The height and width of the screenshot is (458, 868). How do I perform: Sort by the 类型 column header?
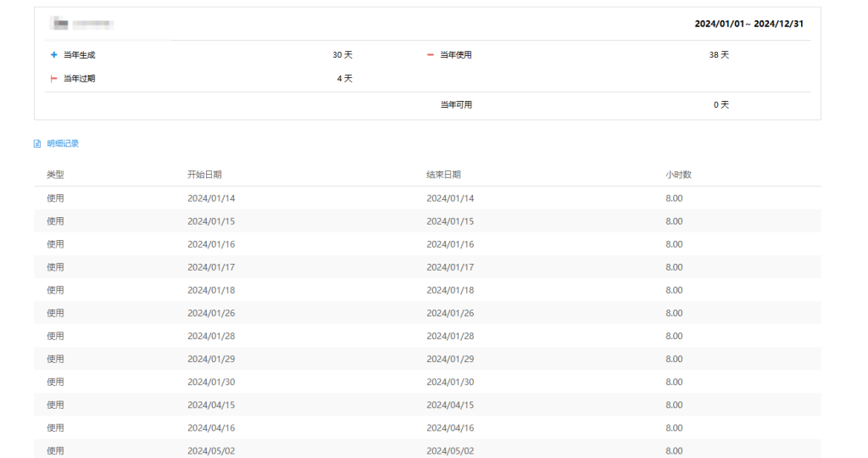click(55, 175)
